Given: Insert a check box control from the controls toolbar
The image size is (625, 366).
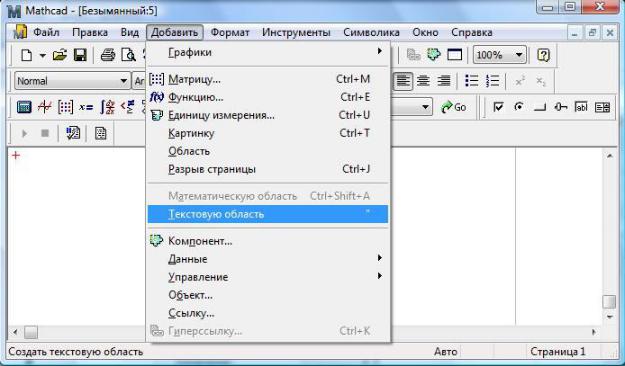Looking at the screenshot, I should point(498,107).
